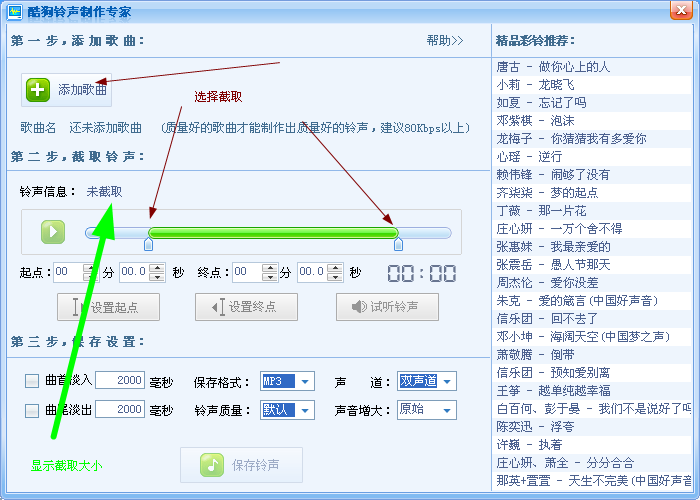Select 丁薇 - 那一片花 in list
The width and height of the screenshot is (700, 500).
coord(592,211)
